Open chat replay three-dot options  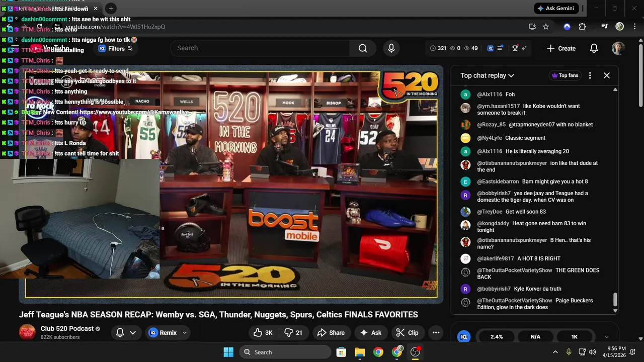(590, 75)
